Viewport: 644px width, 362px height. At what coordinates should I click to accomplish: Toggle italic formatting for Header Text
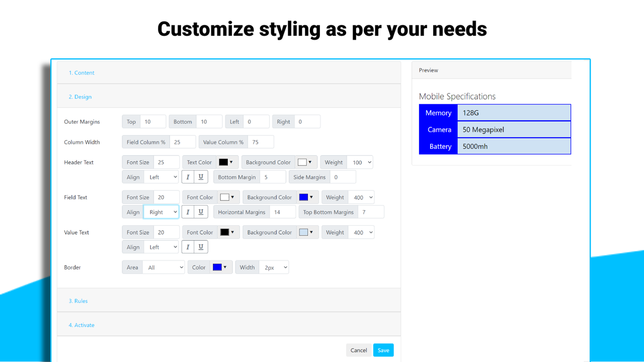tap(187, 176)
